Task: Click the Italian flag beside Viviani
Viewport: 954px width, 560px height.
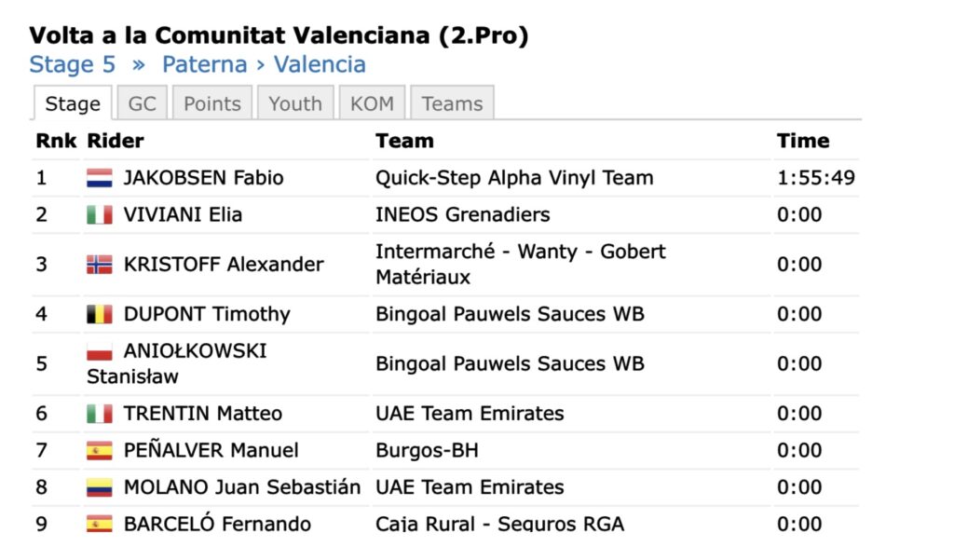Action: click(x=100, y=215)
